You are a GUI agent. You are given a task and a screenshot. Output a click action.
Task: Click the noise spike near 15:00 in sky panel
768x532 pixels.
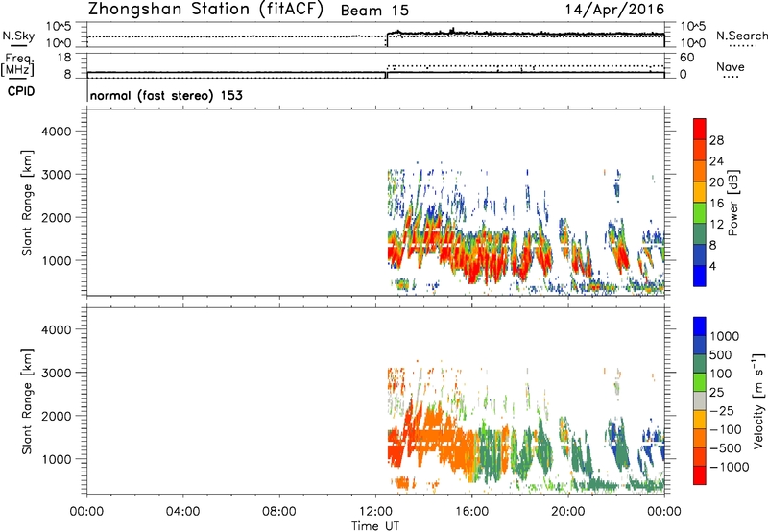tap(452, 31)
